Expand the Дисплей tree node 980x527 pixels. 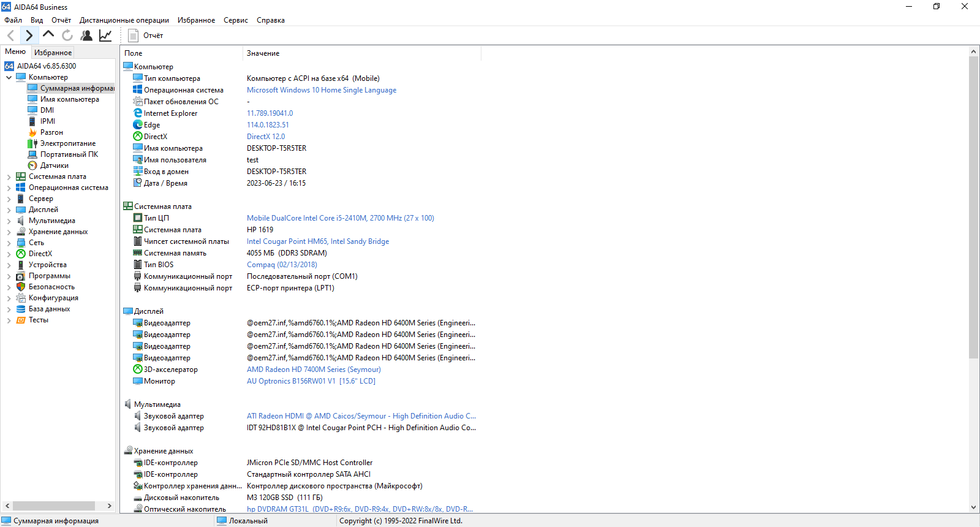pyautogui.click(x=9, y=210)
